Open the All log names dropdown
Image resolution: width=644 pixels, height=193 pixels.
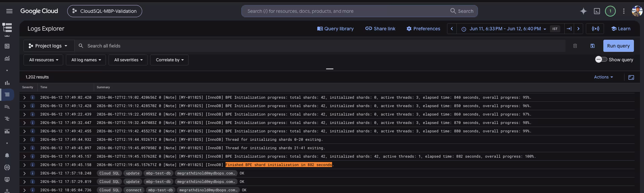[86, 60]
